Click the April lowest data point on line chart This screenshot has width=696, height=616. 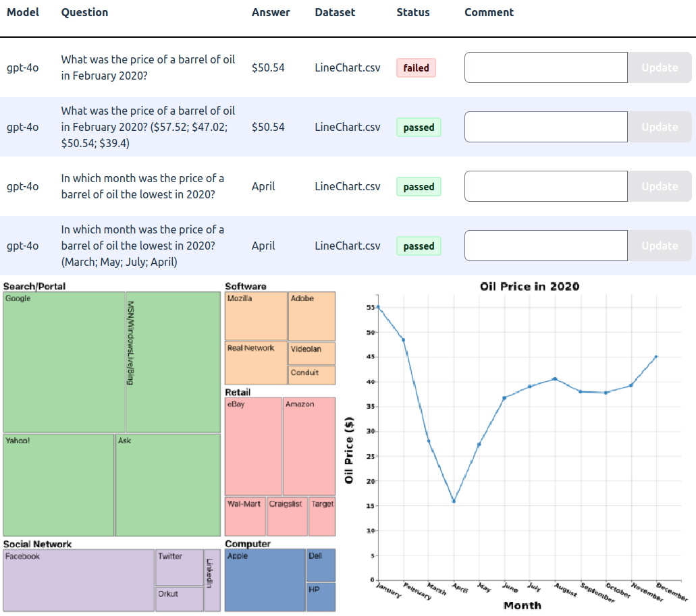pyautogui.click(x=454, y=501)
